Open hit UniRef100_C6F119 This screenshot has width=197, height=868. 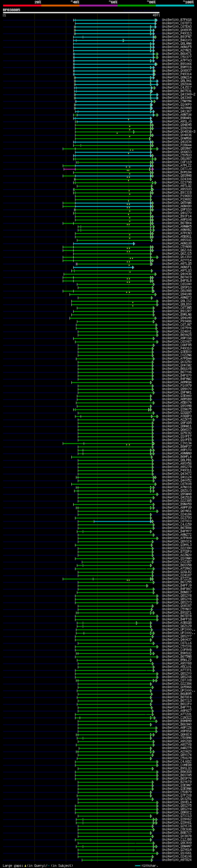click(x=177, y=162)
